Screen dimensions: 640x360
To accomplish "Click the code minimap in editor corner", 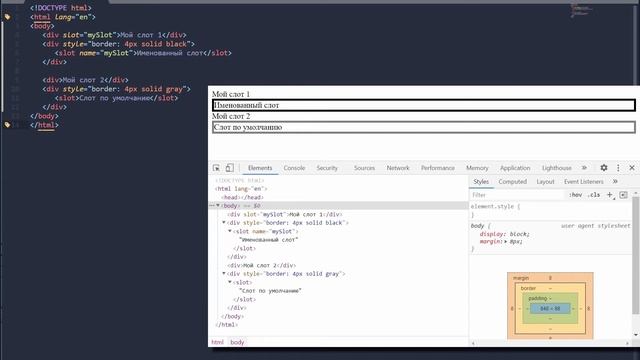I will (581, 10).
